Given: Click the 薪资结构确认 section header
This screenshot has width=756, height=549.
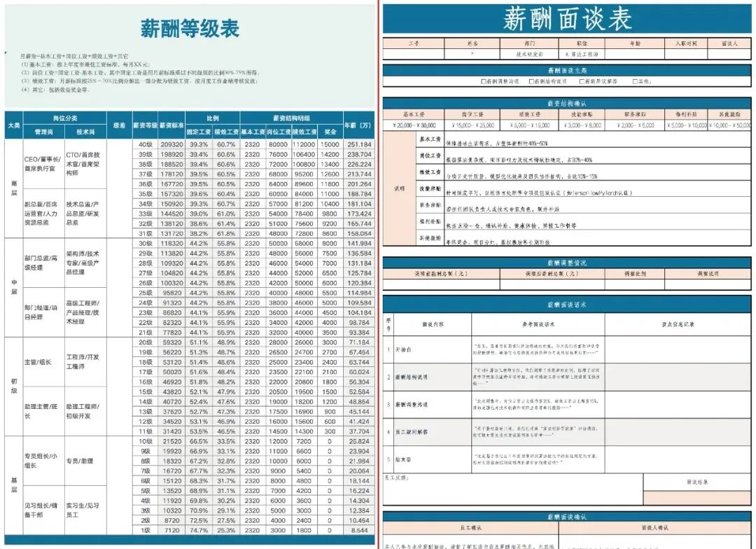Looking at the screenshot, I should click(567, 104).
